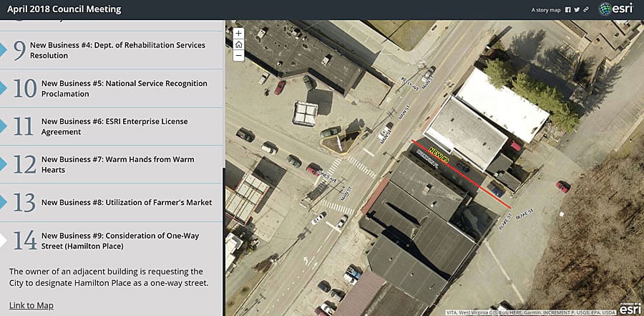Click the side panel vertical scrollbar
Screen dimensions: 644x316
click(223, 242)
